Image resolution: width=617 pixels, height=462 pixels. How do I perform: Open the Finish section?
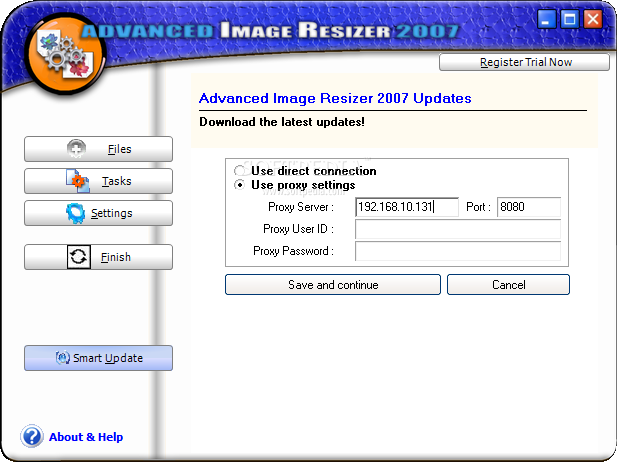tap(98, 257)
